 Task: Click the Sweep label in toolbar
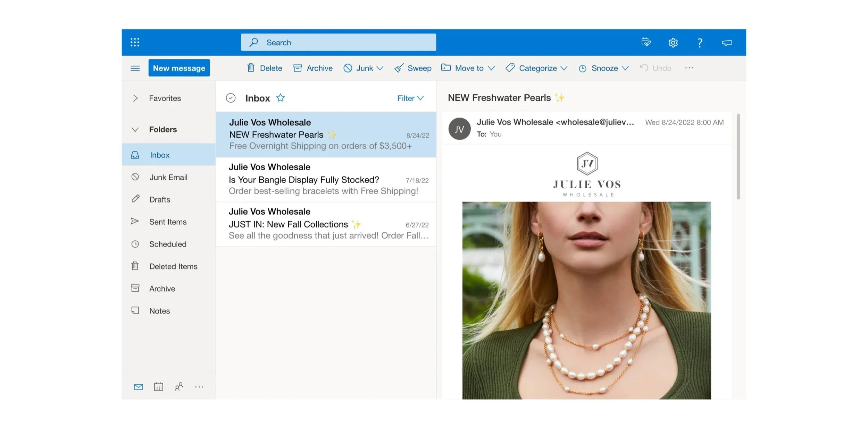(x=419, y=68)
